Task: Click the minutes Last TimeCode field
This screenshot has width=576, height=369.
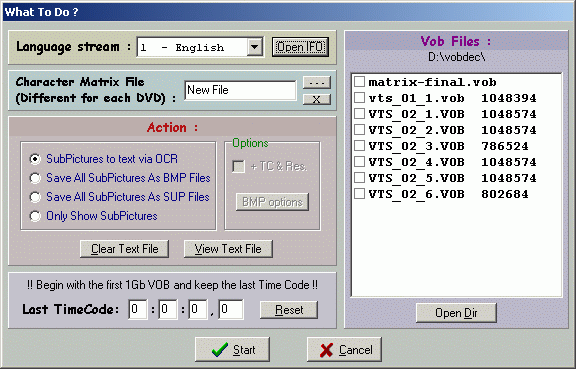Action: pos(168,309)
